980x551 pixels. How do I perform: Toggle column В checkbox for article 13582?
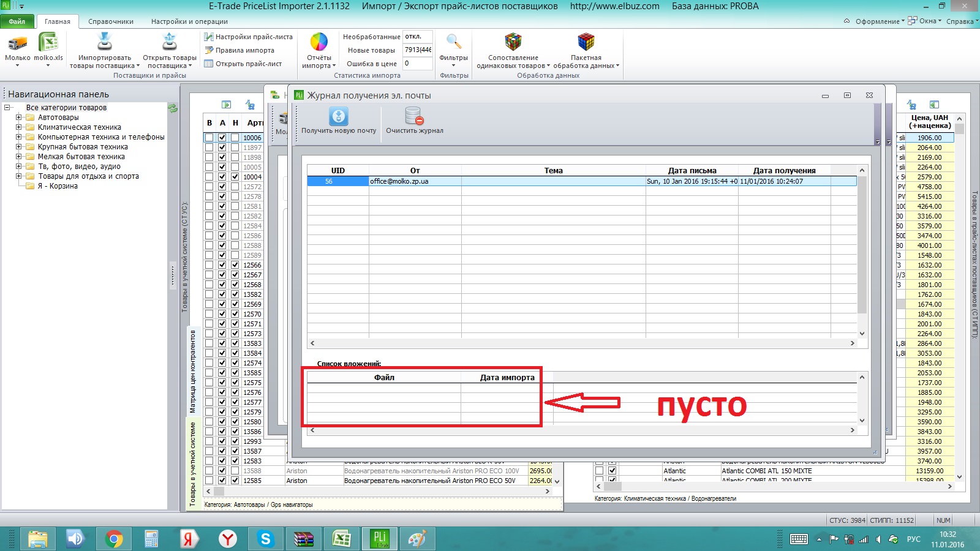[209, 294]
